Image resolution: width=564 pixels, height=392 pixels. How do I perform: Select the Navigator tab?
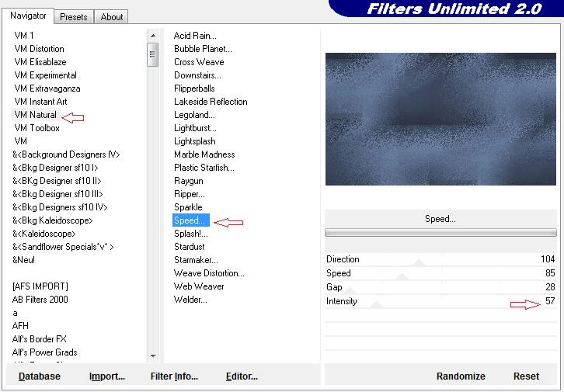point(28,16)
